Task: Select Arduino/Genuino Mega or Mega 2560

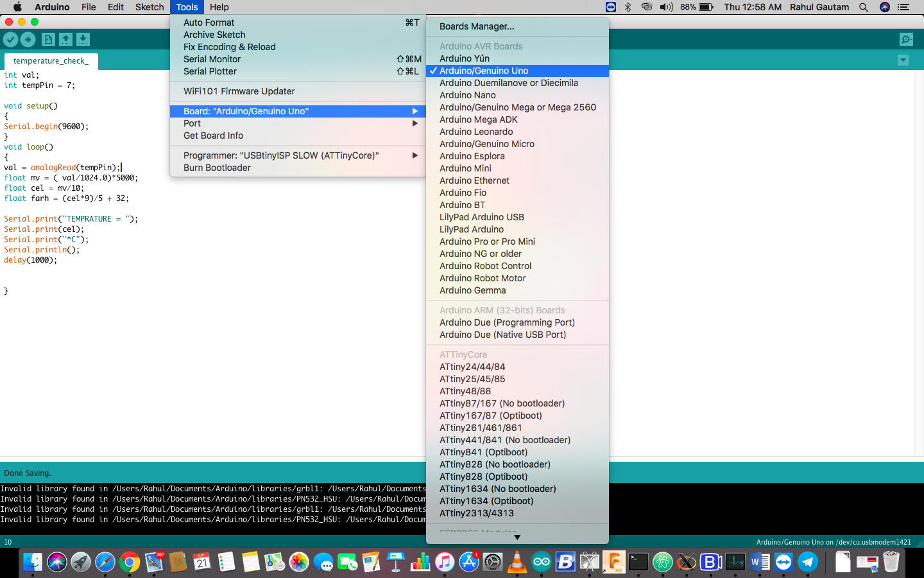Action: pyautogui.click(x=517, y=107)
